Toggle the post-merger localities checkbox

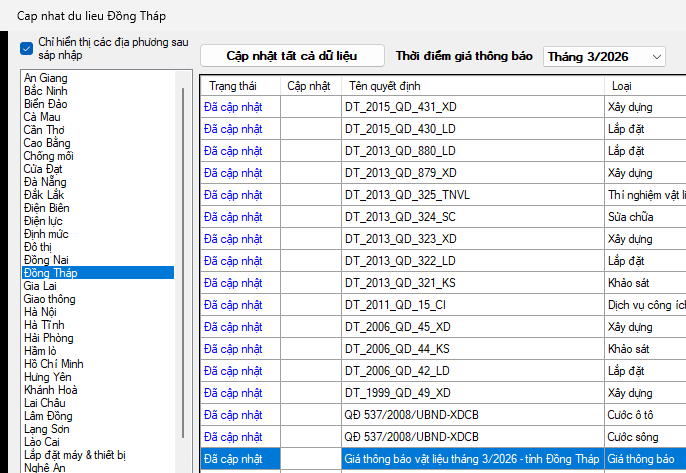click(x=27, y=48)
